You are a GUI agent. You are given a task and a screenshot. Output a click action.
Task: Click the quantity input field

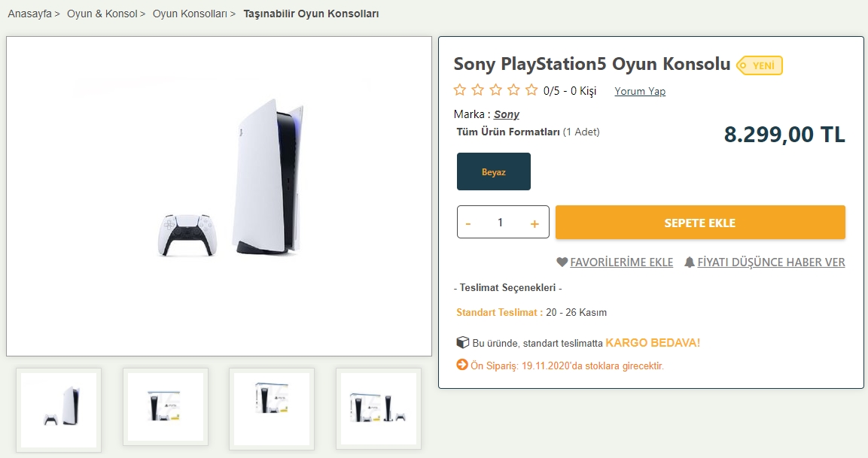tap(501, 223)
